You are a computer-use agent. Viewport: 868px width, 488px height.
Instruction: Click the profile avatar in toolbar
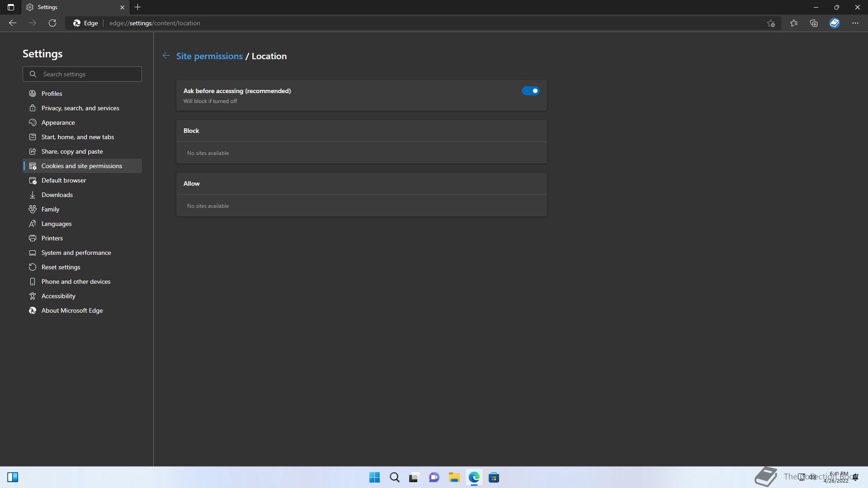(x=834, y=23)
